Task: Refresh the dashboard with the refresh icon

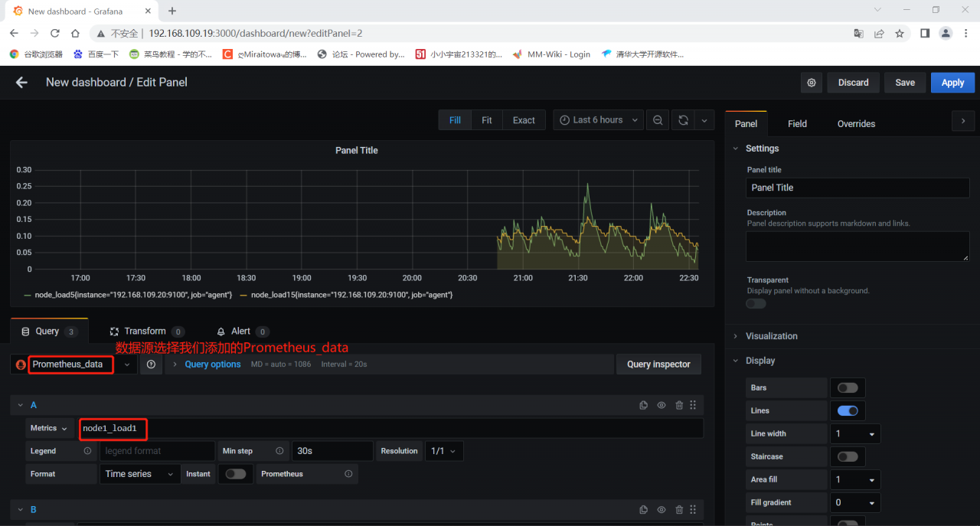Action: (x=683, y=120)
